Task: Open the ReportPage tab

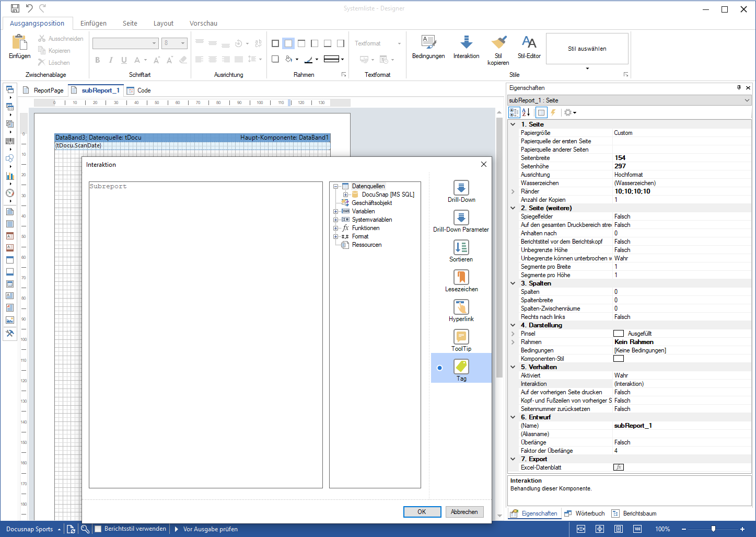Action: pos(44,90)
